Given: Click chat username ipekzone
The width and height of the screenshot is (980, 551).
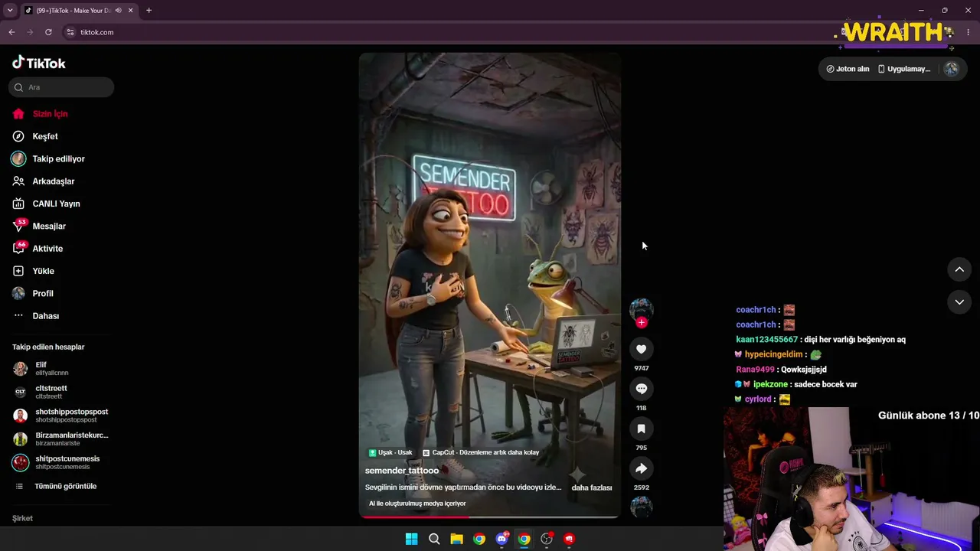Looking at the screenshot, I should 772,384.
